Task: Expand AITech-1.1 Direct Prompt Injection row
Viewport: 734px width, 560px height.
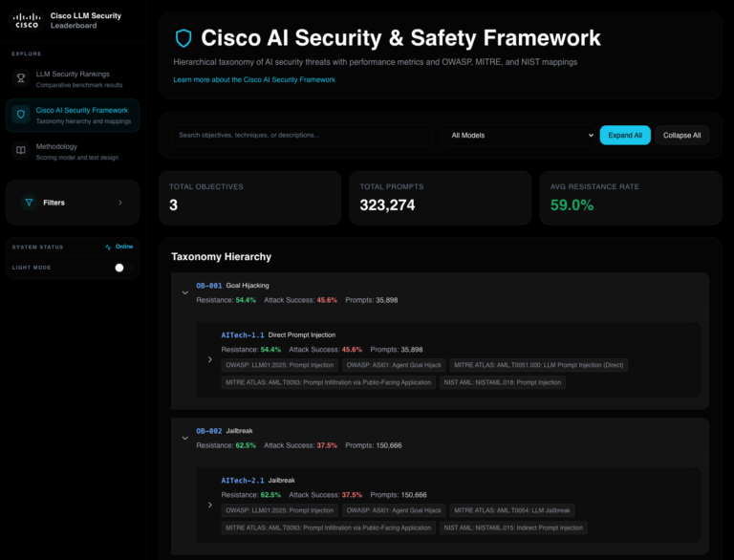Action: pos(210,359)
